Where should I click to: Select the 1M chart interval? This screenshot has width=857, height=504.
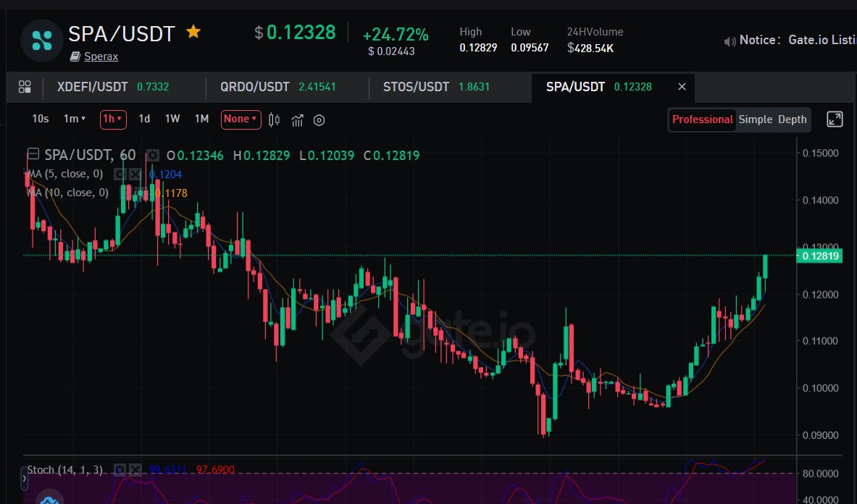click(201, 119)
